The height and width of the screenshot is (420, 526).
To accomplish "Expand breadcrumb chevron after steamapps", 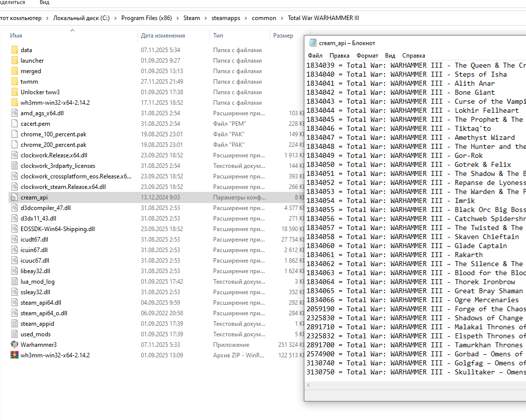I will pyautogui.click(x=246, y=18).
